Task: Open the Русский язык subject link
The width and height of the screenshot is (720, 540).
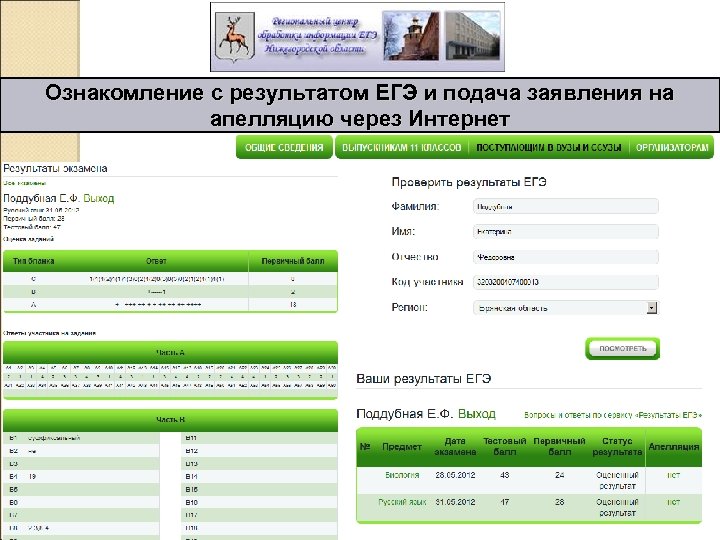Action: coord(402,502)
